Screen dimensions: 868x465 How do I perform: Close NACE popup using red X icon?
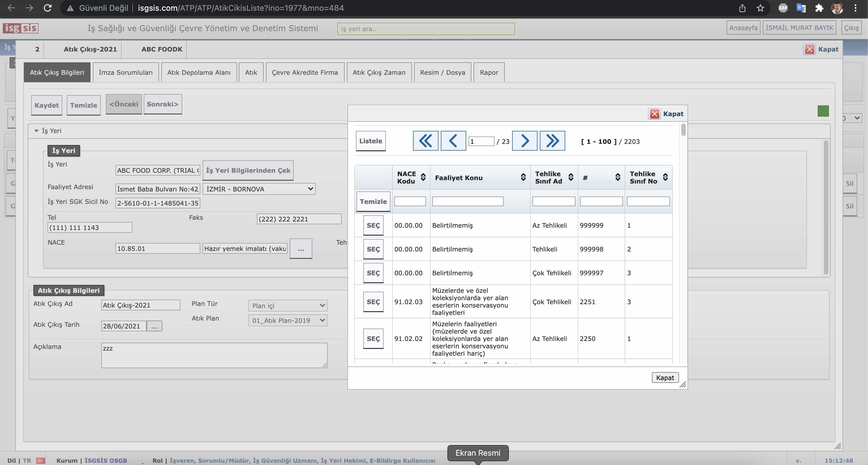(654, 114)
